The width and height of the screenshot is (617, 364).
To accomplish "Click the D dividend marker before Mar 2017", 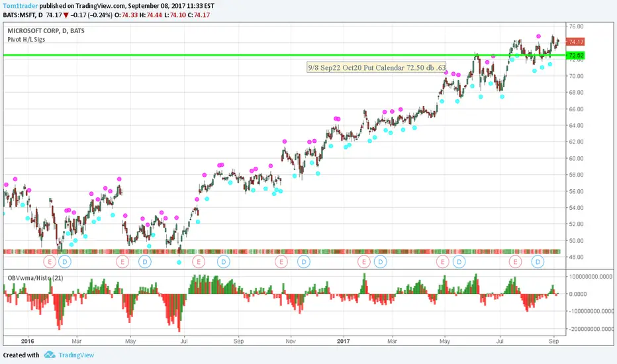I will click(381, 261).
